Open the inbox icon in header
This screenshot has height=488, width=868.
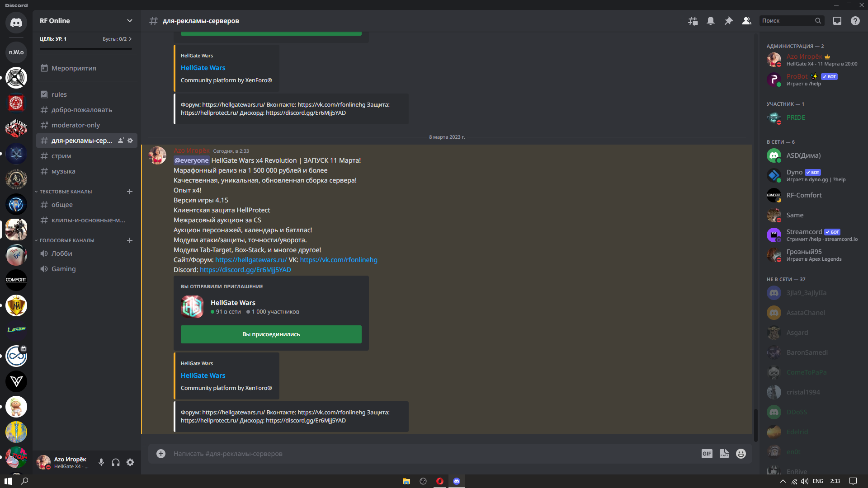click(x=837, y=21)
